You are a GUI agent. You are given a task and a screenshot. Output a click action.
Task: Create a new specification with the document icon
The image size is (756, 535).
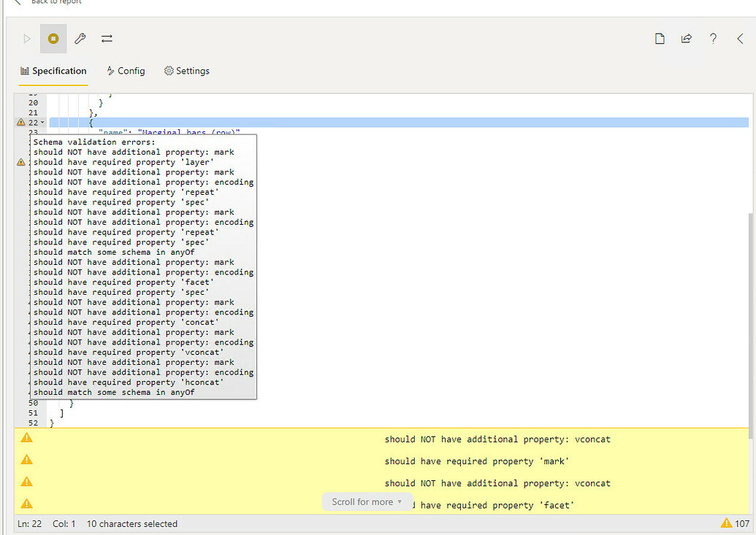click(660, 38)
